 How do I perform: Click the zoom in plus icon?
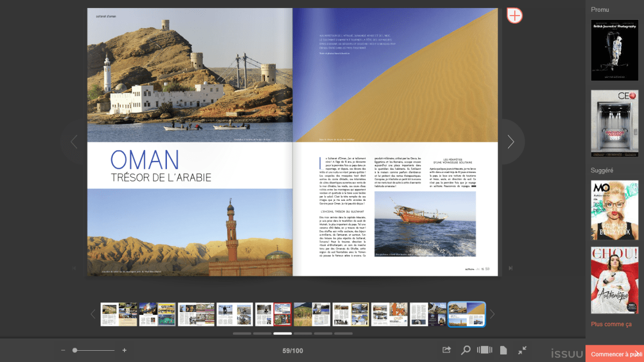click(x=125, y=350)
